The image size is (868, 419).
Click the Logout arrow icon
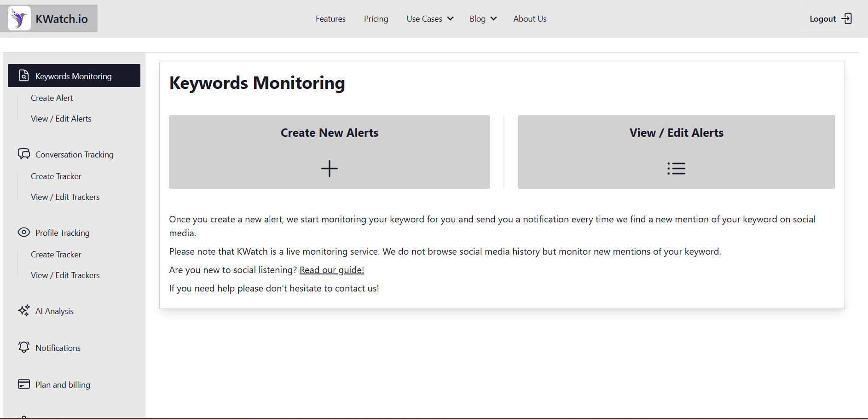(x=847, y=18)
